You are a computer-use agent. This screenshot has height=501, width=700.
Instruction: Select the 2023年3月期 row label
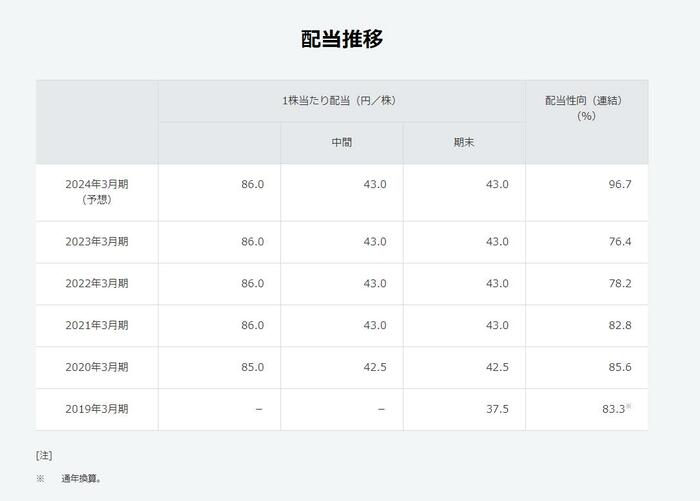click(x=97, y=242)
